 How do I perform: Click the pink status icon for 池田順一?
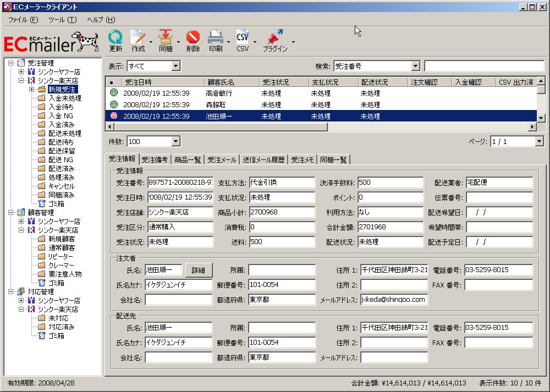coord(114,115)
